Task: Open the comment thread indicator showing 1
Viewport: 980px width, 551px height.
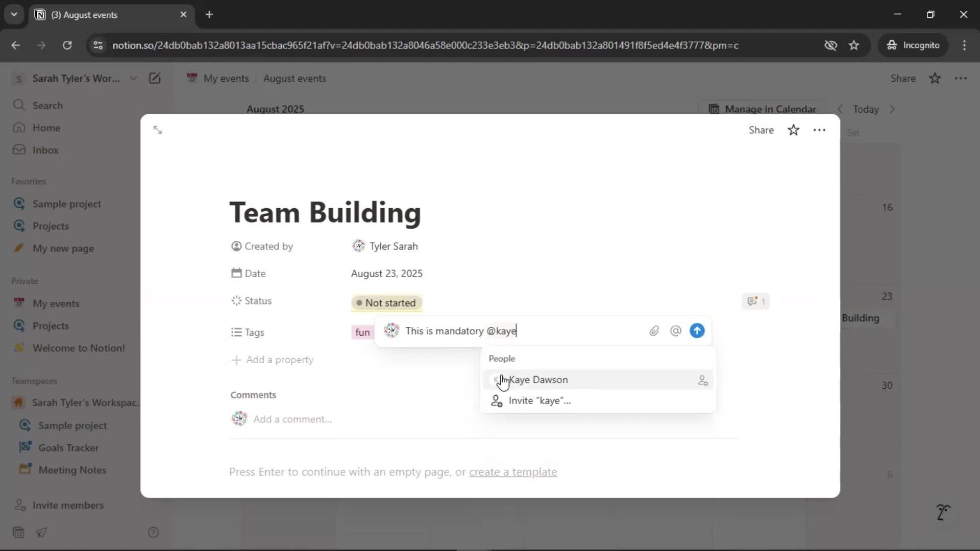Action: point(756,301)
